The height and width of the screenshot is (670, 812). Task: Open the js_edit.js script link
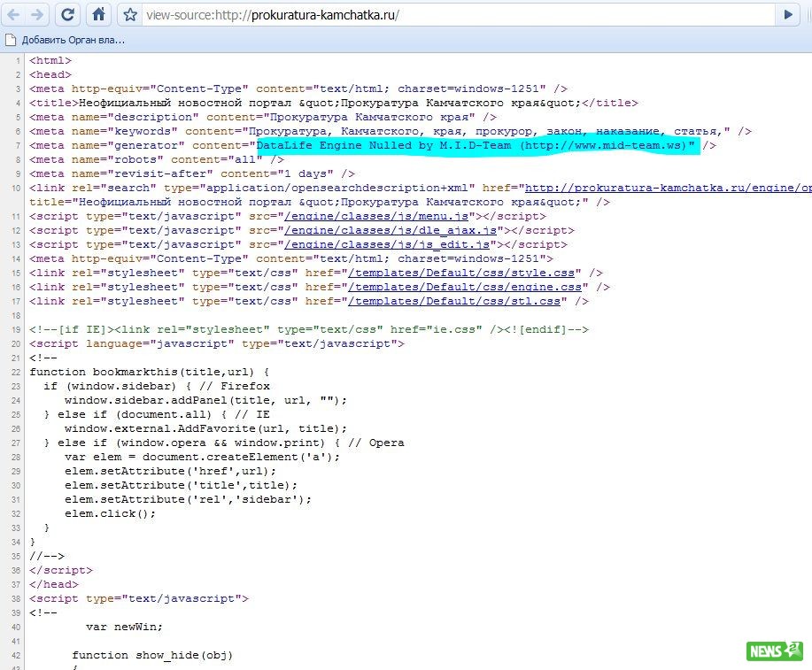point(387,244)
